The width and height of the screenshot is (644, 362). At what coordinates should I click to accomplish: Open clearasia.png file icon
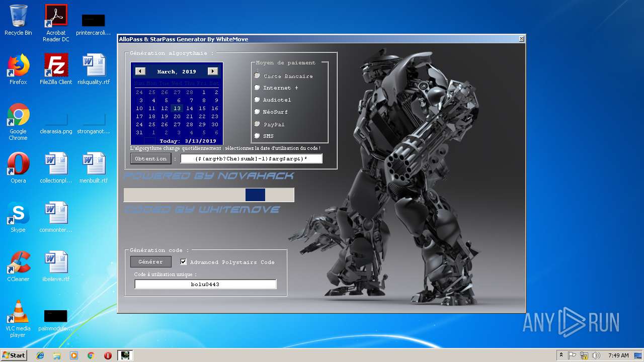coord(56,122)
